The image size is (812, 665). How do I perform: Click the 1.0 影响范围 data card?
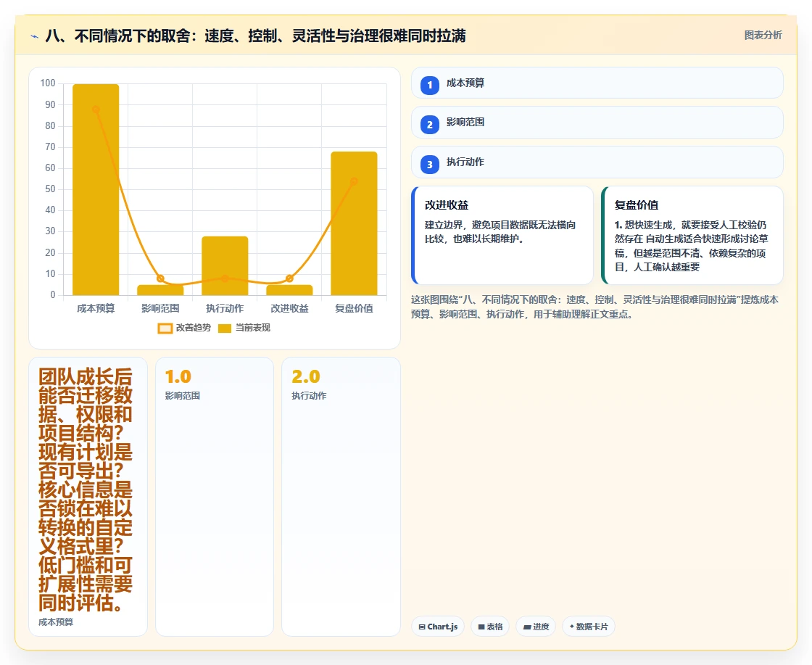coord(215,497)
